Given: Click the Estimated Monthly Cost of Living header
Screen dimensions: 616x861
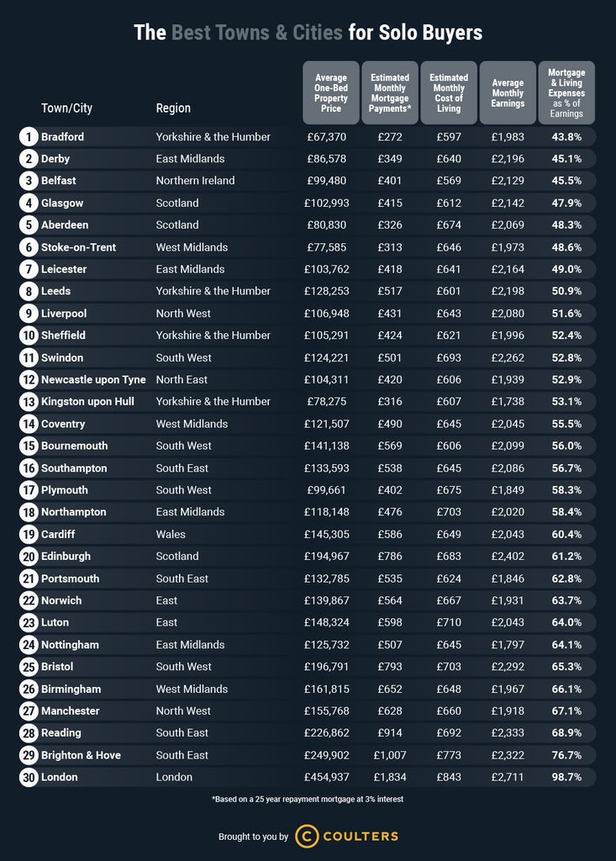Looking at the screenshot, I should tap(449, 92).
